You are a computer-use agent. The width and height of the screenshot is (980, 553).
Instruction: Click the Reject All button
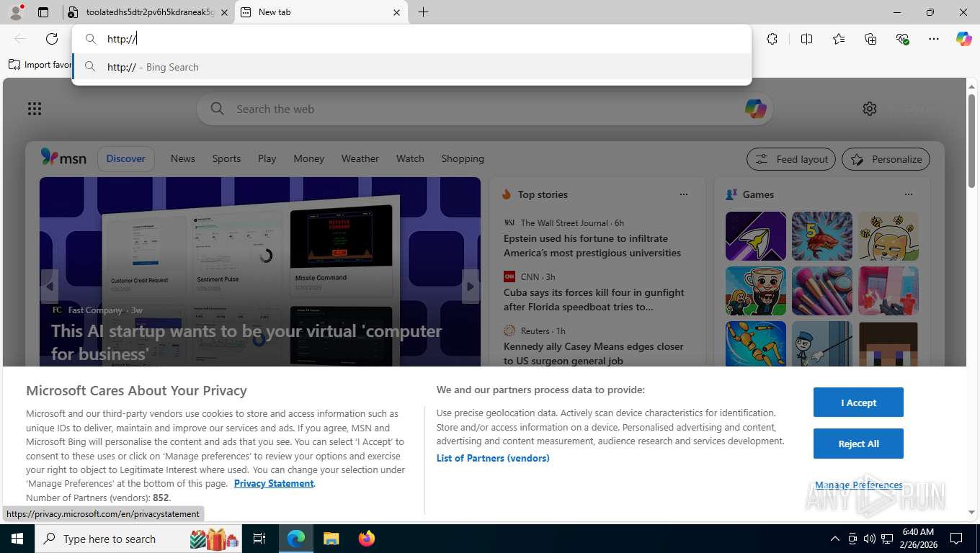point(858,444)
